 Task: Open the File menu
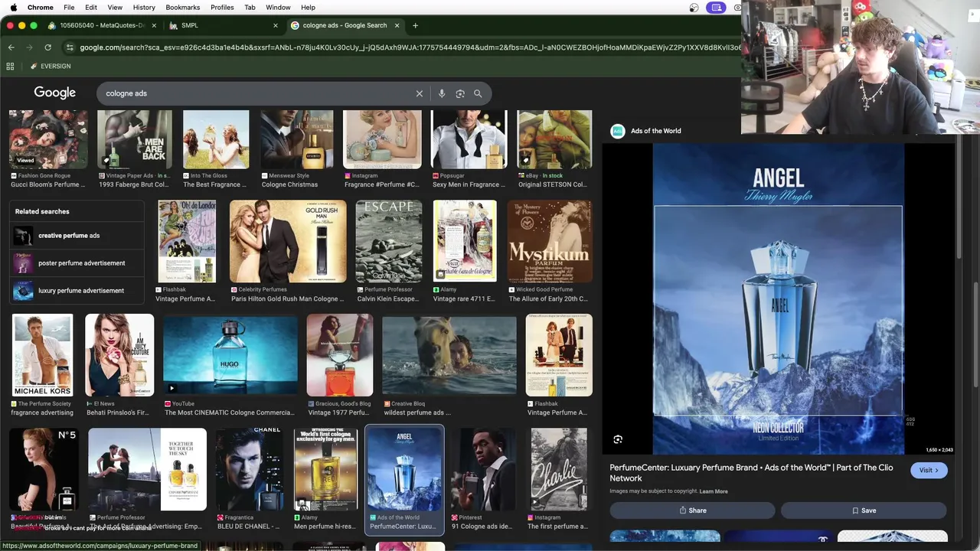click(x=69, y=7)
